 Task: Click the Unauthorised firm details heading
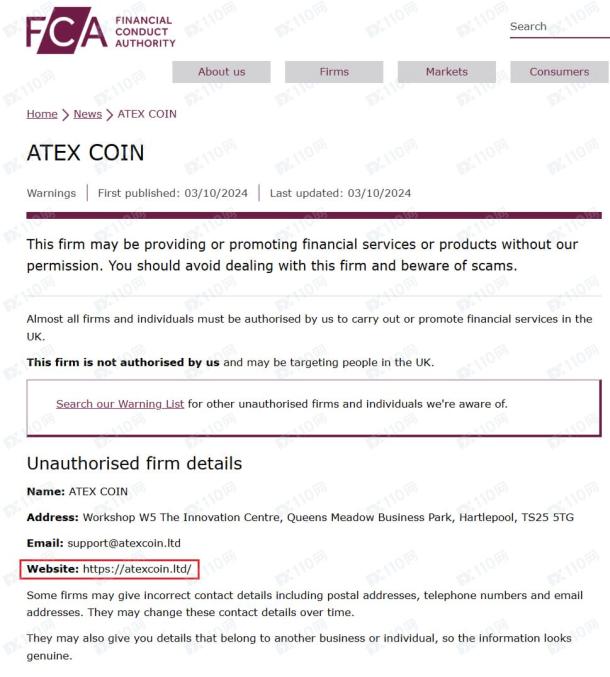134,464
